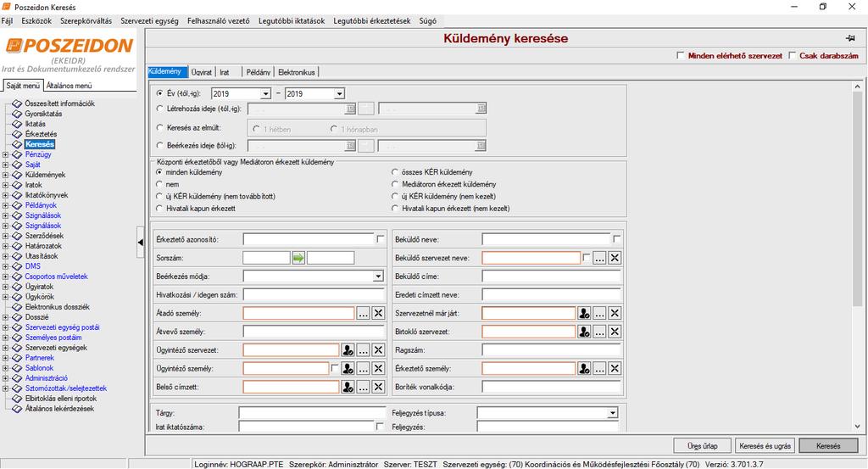Clear Ügyintéző szervezet field with X
Image resolution: width=868 pixels, height=469 pixels.
point(378,350)
